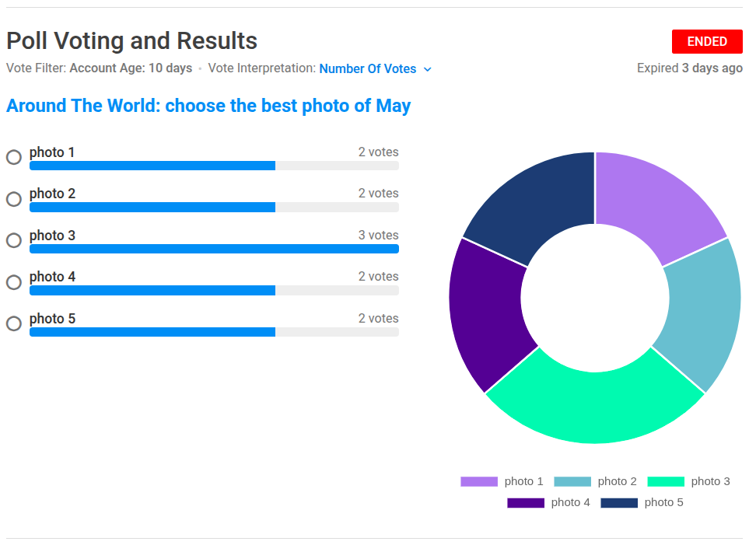Select the photo 2 radio button
Viewport: 756px width, 545px height.
tap(14, 198)
